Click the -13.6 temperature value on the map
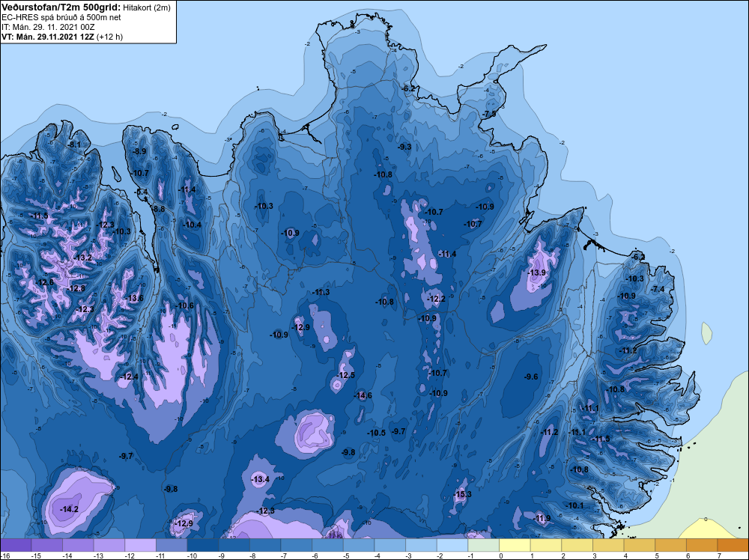The height and width of the screenshot is (560, 749). tap(134, 299)
